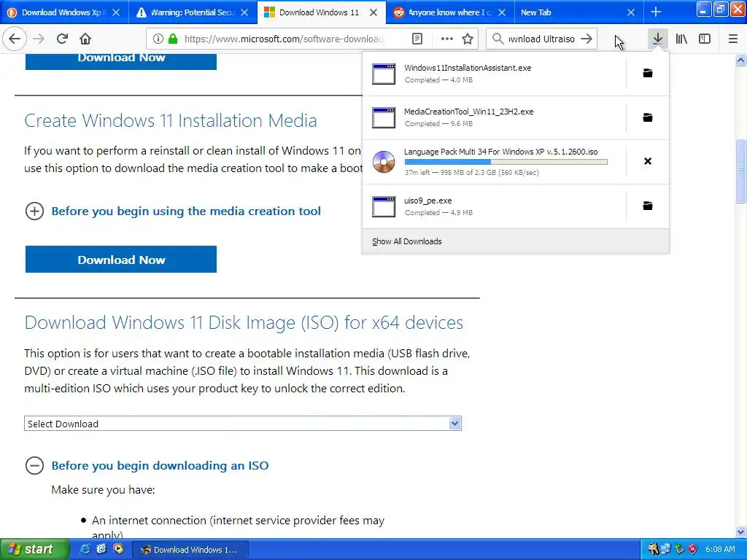Close the Download Windows Xp tab
The height and width of the screenshot is (560, 747).
click(116, 12)
